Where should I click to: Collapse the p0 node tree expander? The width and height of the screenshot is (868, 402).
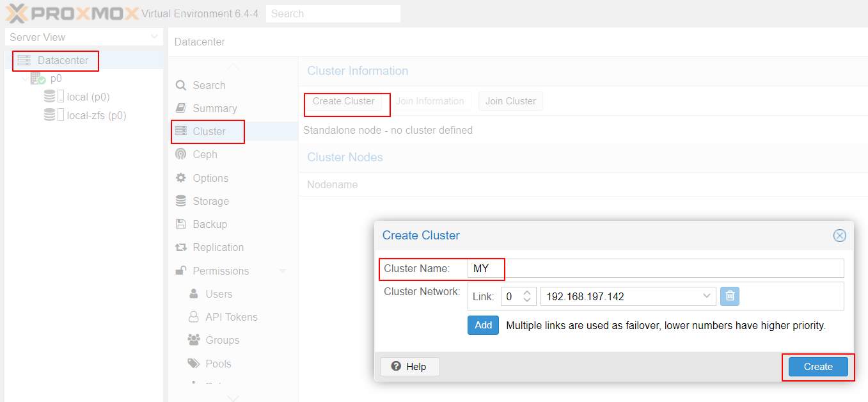click(25, 79)
